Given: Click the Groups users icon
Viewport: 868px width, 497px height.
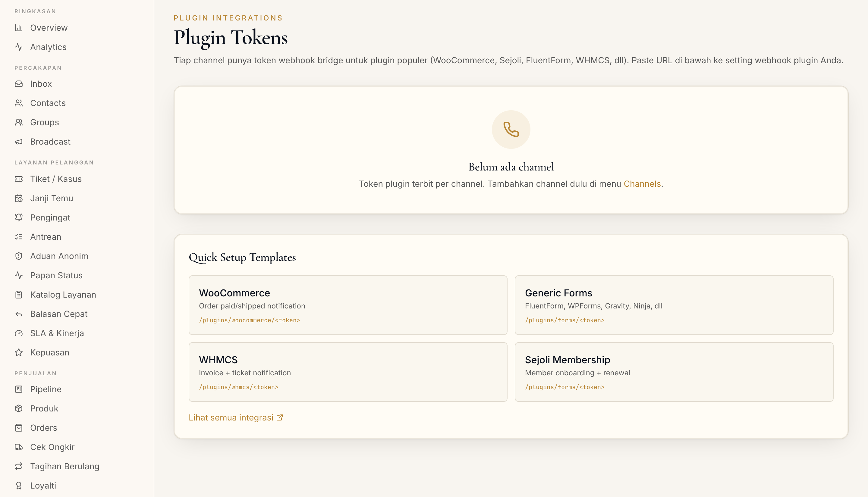Looking at the screenshot, I should (19, 122).
